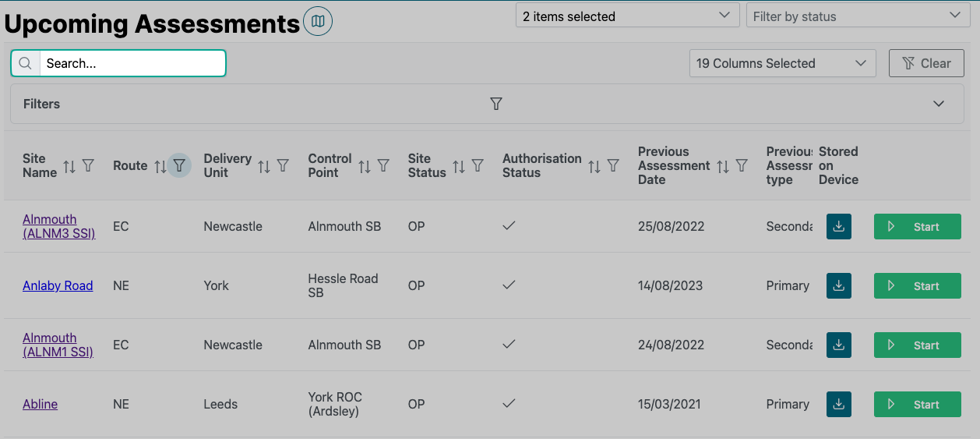Download Abline assessment to device

click(x=838, y=405)
